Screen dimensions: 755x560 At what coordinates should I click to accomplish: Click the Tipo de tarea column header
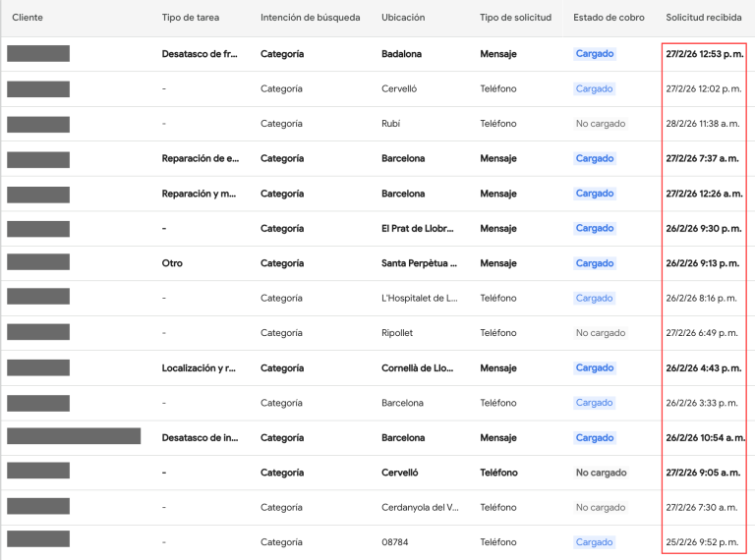pos(191,18)
